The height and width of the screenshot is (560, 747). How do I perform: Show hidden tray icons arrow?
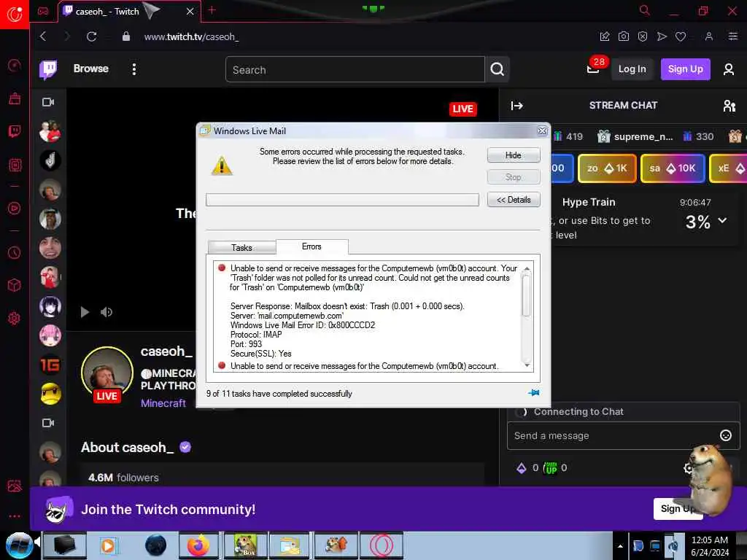pos(620,546)
